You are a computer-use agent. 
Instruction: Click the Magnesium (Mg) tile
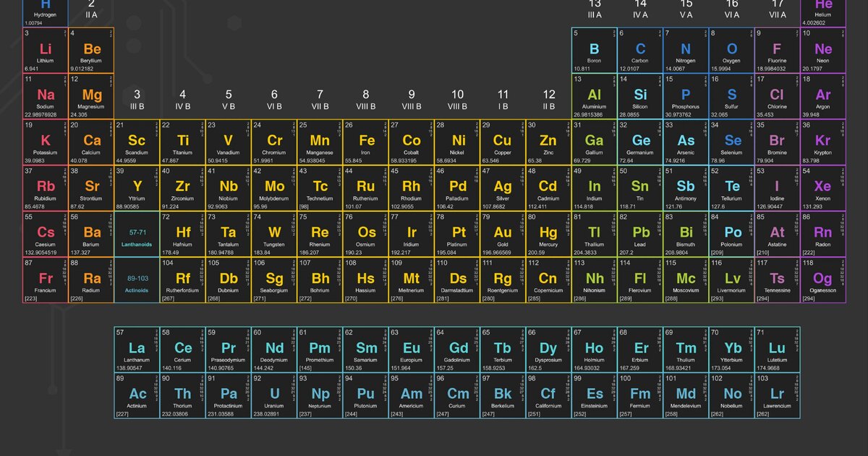tap(92, 96)
